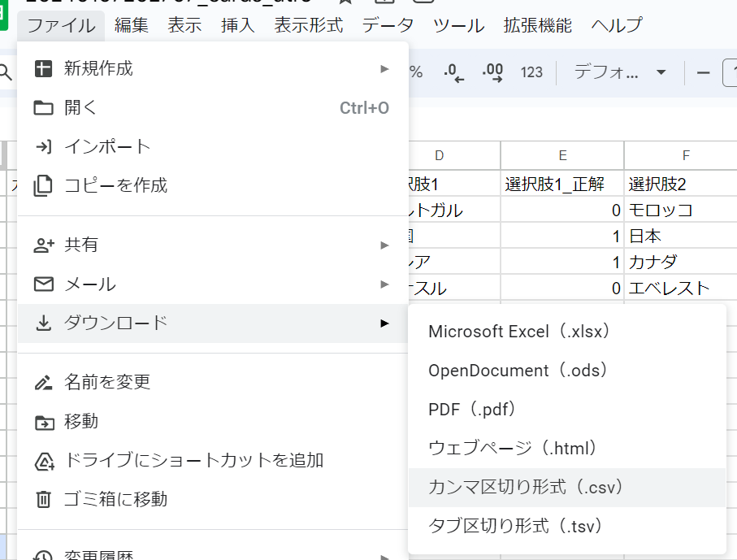737x560 pixels.
Task: Expand the ダウンロード submenu arrow
Action: tap(384, 323)
